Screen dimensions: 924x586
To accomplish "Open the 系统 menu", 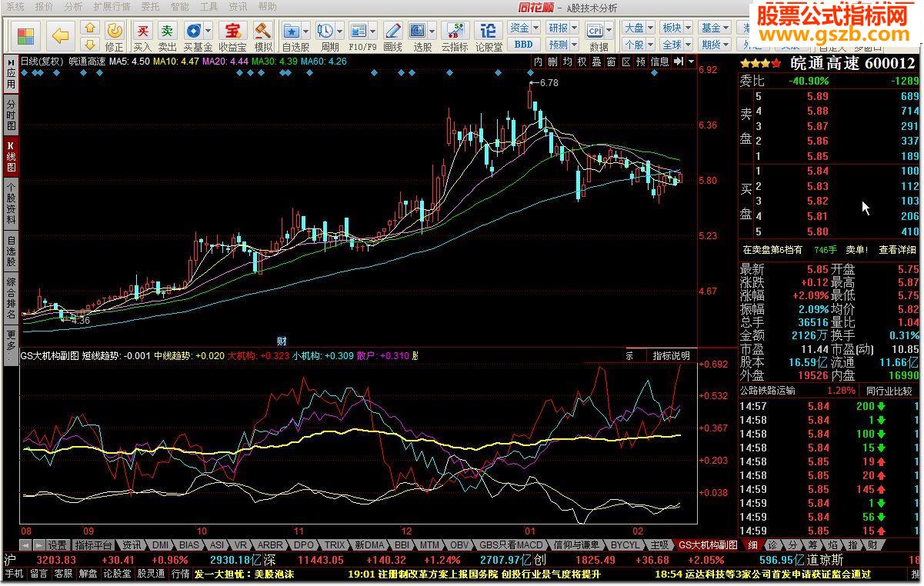I will point(15,7).
